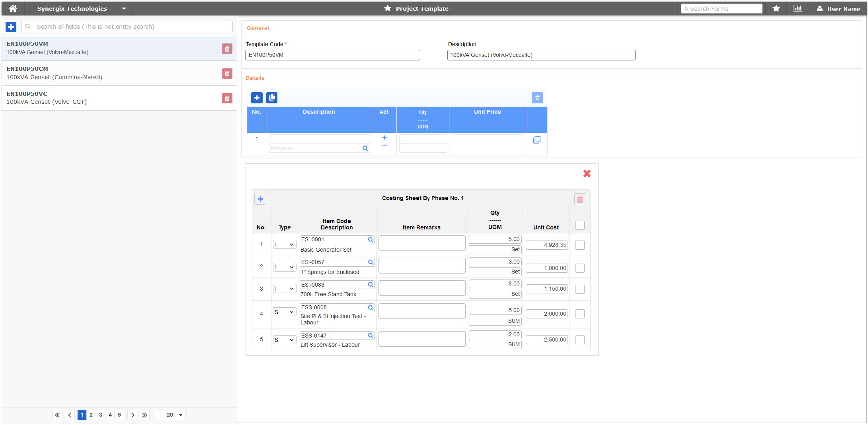This screenshot has width=868, height=425.
Task: Add a new detail line in Details section
Action: pos(256,97)
